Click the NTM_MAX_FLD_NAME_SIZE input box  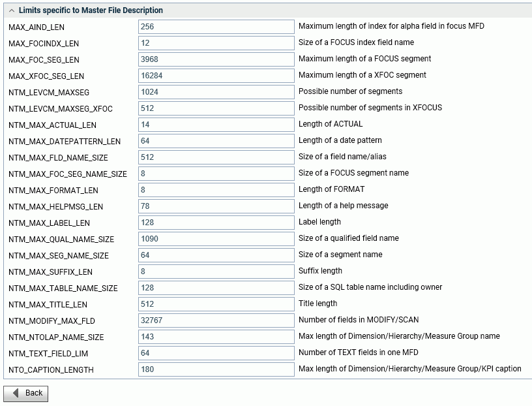(x=216, y=157)
